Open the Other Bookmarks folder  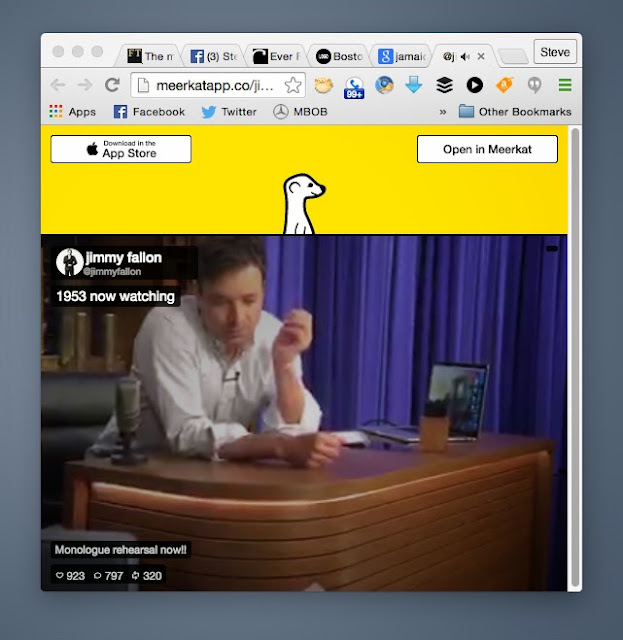click(515, 111)
